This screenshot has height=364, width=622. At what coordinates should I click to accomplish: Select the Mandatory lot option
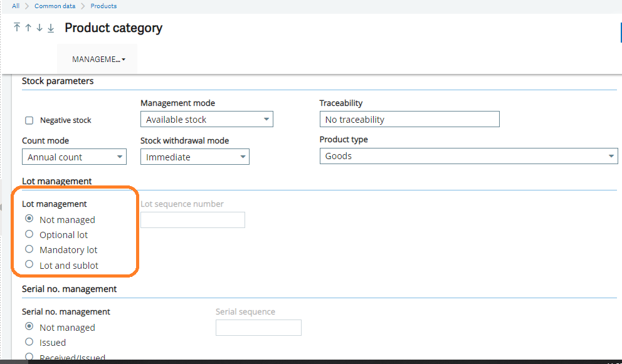(x=29, y=249)
